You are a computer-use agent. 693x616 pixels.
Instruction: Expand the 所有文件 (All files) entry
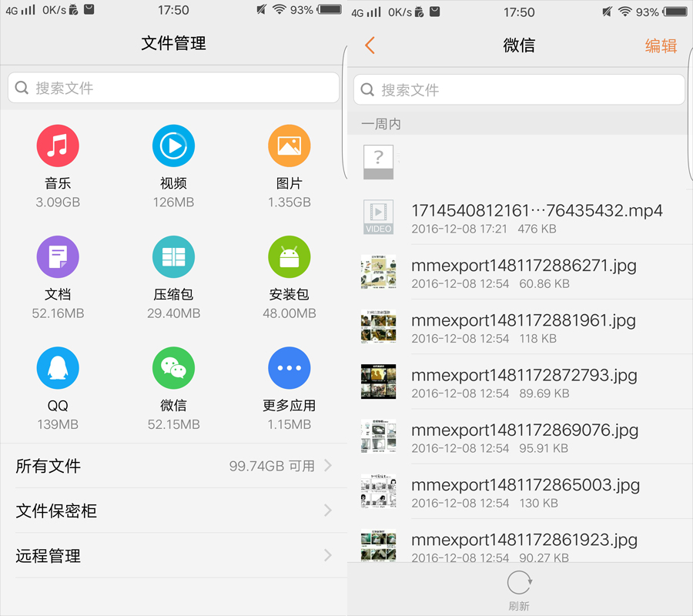pos(173,466)
